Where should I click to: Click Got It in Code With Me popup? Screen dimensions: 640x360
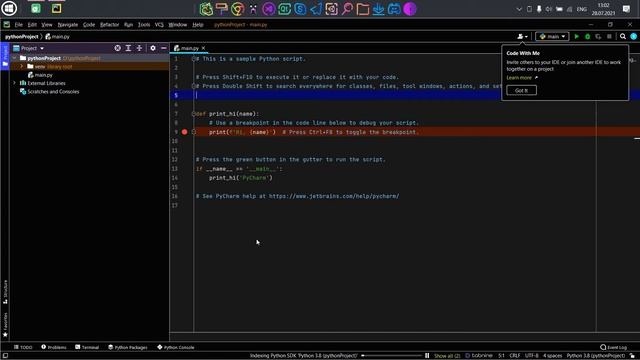pyautogui.click(x=521, y=90)
